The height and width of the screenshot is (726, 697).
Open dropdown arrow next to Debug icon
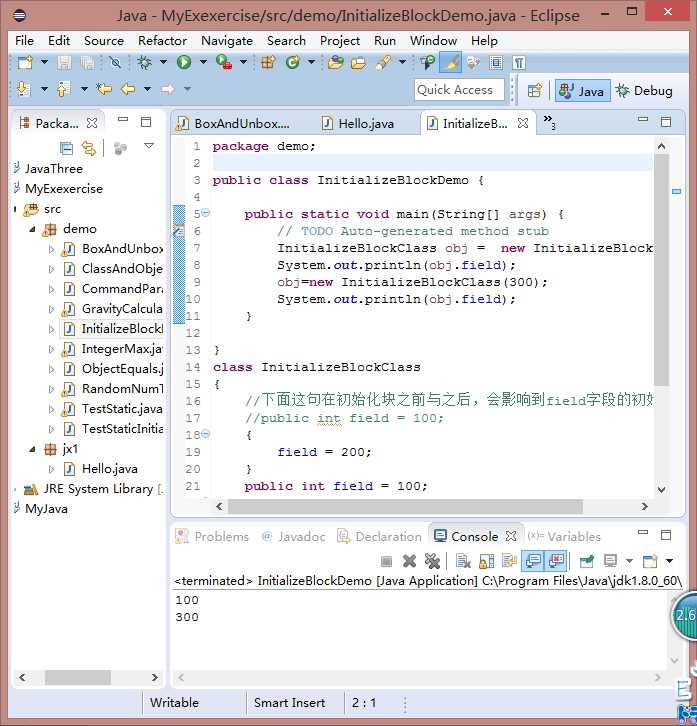[x=163, y=62]
